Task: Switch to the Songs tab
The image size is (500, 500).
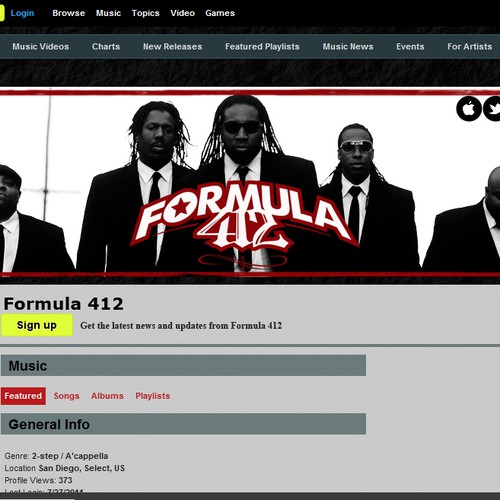Action: pyautogui.click(x=66, y=396)
